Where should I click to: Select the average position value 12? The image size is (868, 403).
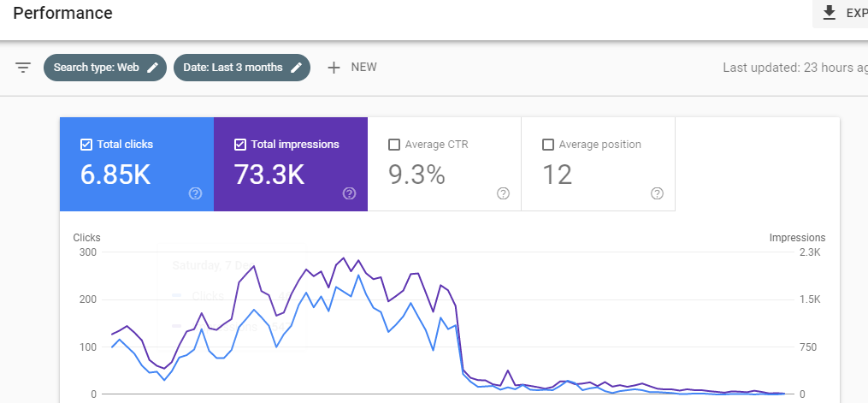557,175
